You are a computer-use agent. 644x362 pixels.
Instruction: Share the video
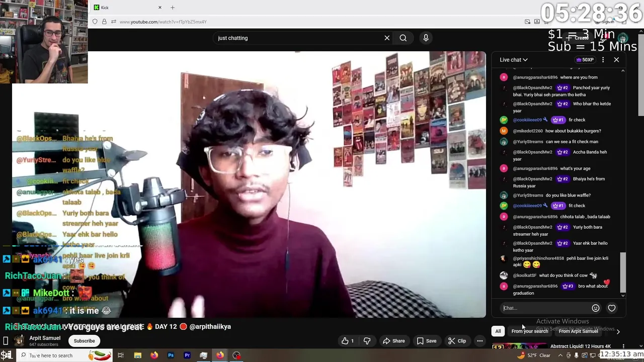pos(393,341)
